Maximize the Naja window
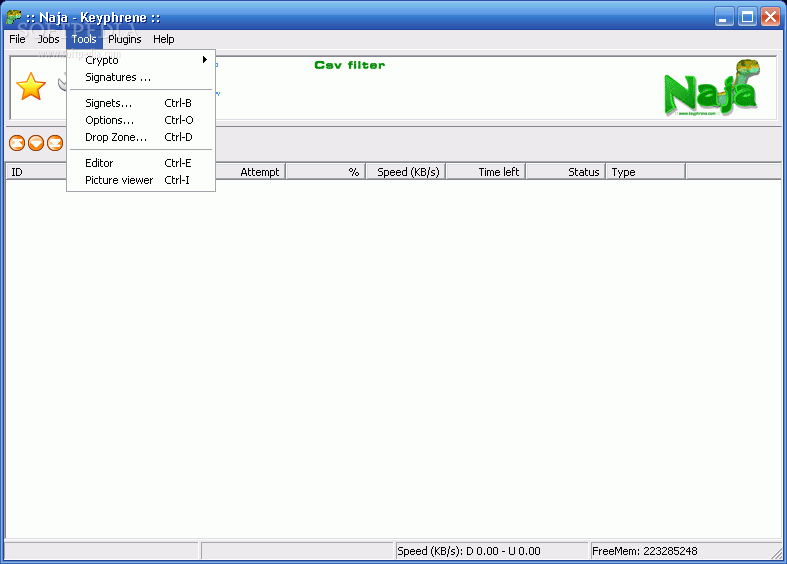Screen dimensions: 787x564 tap(747, 17)
